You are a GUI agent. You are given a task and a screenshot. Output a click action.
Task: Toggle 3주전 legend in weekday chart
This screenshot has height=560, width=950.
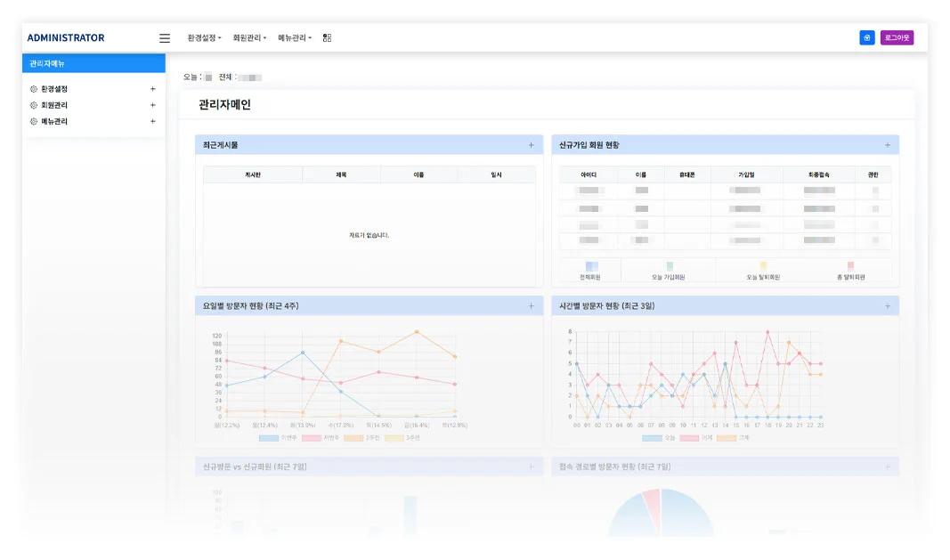(x=402, y=437)
